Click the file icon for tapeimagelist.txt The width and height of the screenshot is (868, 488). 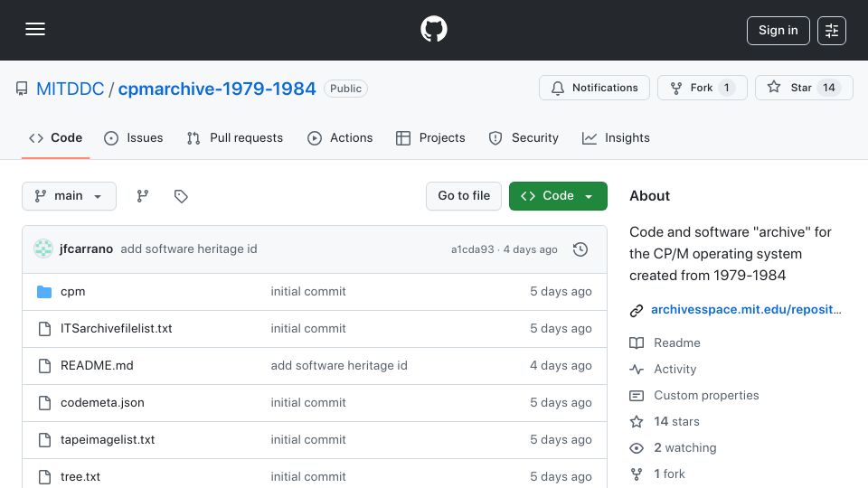[x=45, y=440]
